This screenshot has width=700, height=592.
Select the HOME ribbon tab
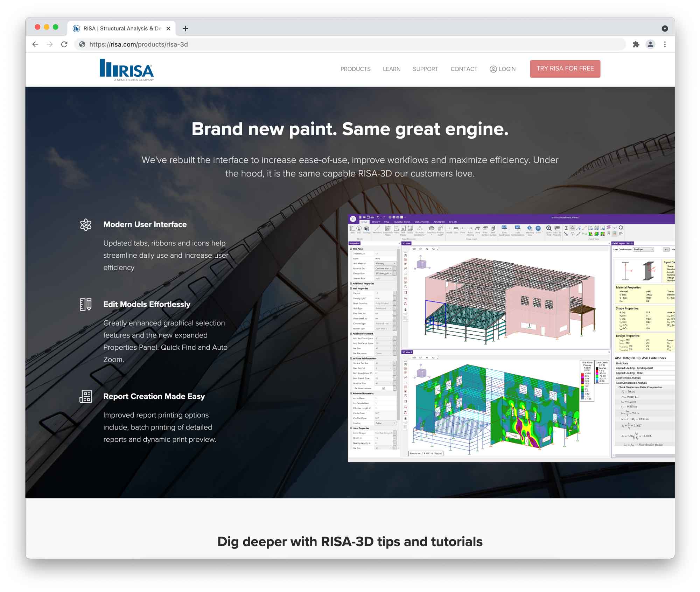pyautogui.click(x=364, y=222)
